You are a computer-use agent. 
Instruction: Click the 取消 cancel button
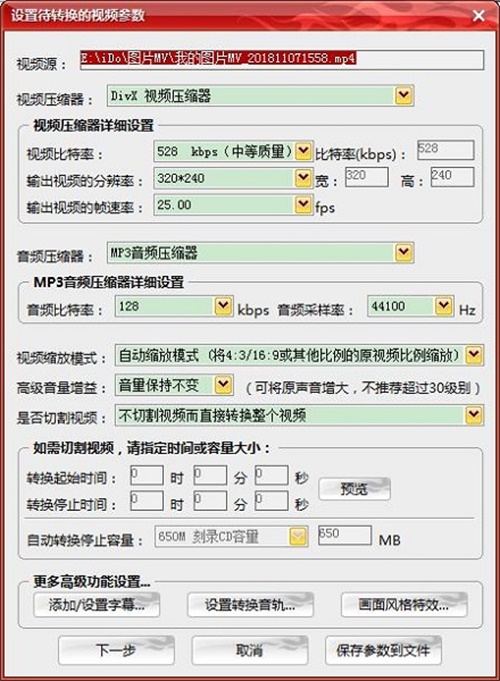[x=250, y=650]
